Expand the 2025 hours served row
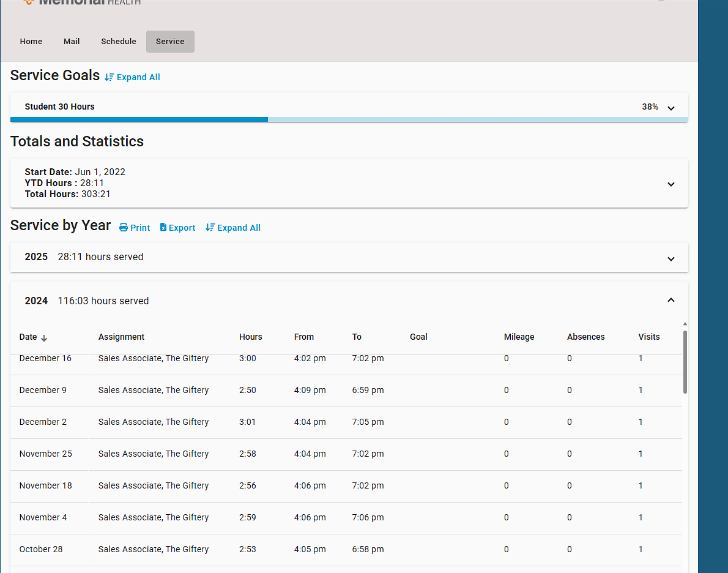This screenshot has width=728, height=573. pyautogui.click(x=670, y=258)
